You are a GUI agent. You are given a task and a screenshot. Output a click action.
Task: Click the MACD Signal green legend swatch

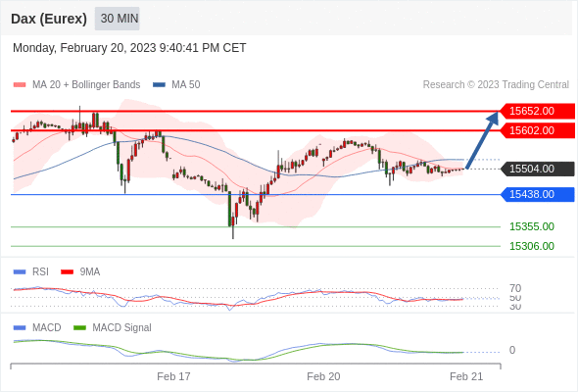[79, 328]
